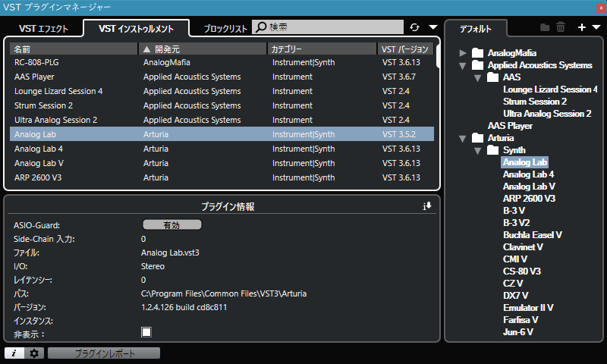Check the 非表示 checkbox
This screenshot has height=364, width=607.
(146, 332)
